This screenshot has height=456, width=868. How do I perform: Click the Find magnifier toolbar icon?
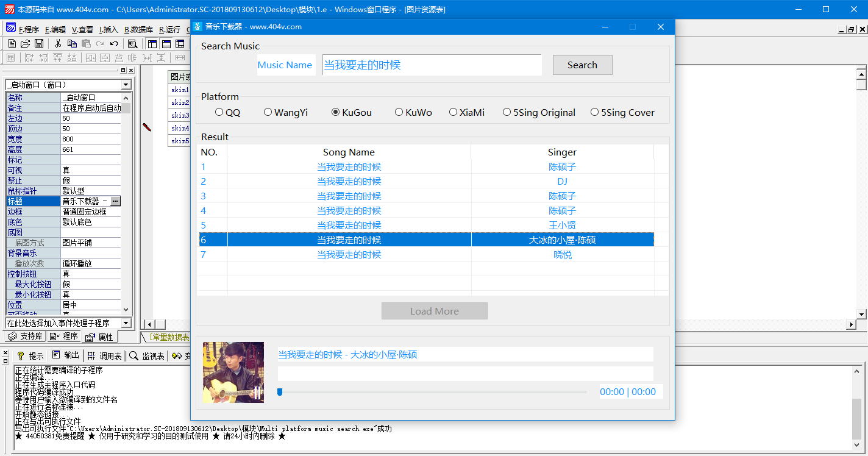coord(132,43)
